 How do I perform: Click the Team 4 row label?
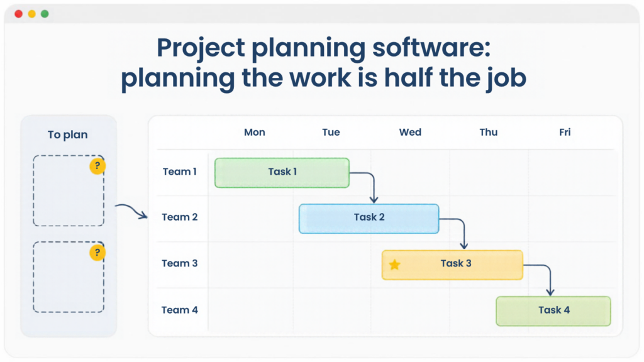pos(179,310)
